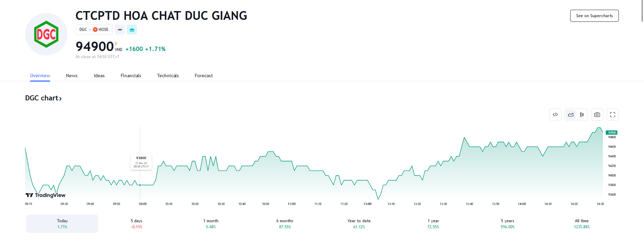Image resolution: width=644 pixels, height=241 pixels.
Task: Show 5 years performance range
Action: coord(507,224)
